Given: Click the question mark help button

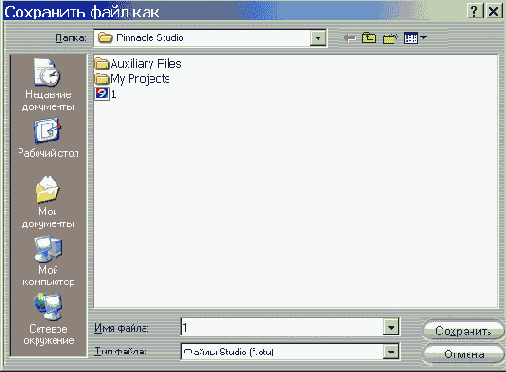Looking at the screenshot, I should coord(475,11).
